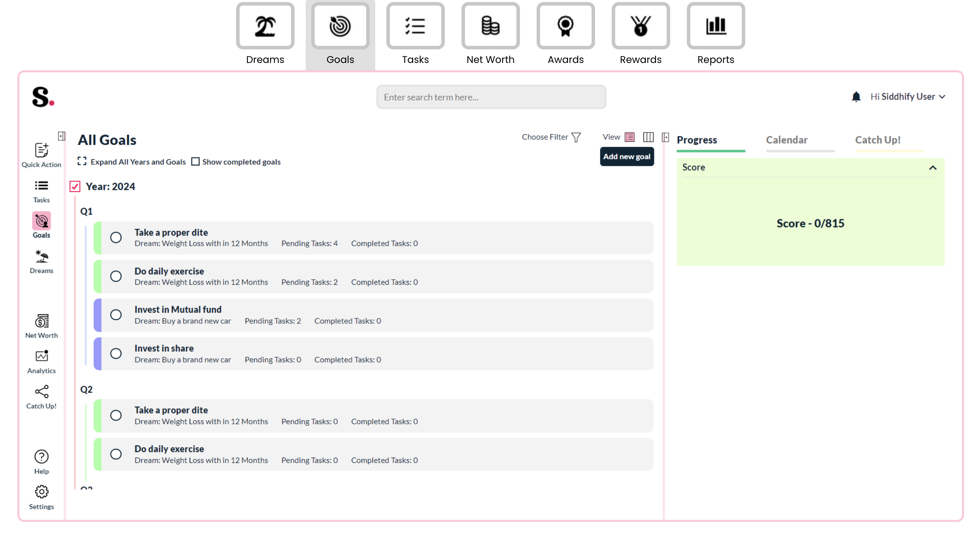Viewport: 980px width, 539px height.
Task: Click the Choose Filter funnel icon
Action: [576, 137]
